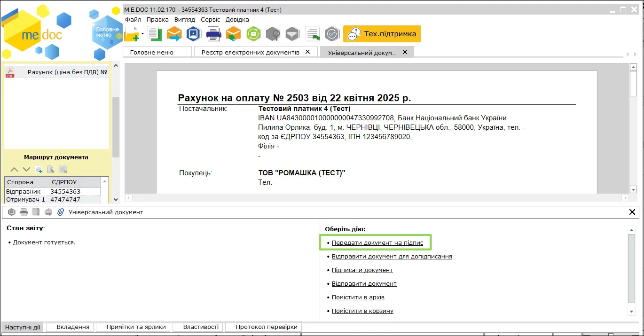Open the Правка menu

click(157, 20)
